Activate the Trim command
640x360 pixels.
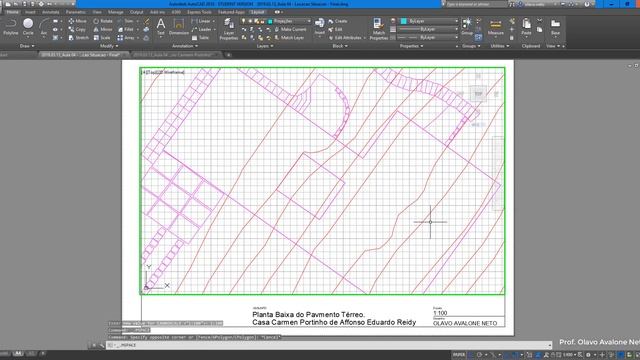(126, 21)
